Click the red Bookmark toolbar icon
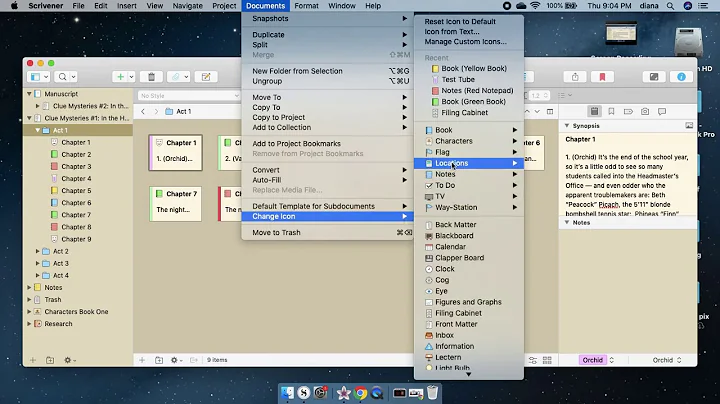The height and width of the screenshot is (404, 720). (x=602, y=77)
